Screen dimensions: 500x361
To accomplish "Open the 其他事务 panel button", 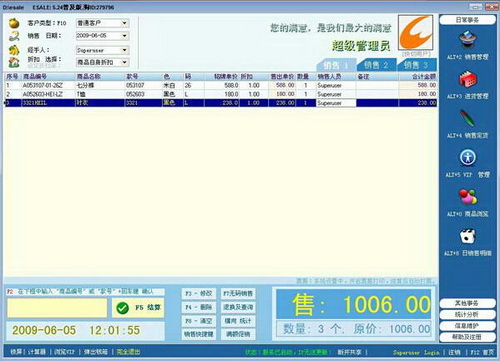I will pyautogui.click(x=467, y=303).
